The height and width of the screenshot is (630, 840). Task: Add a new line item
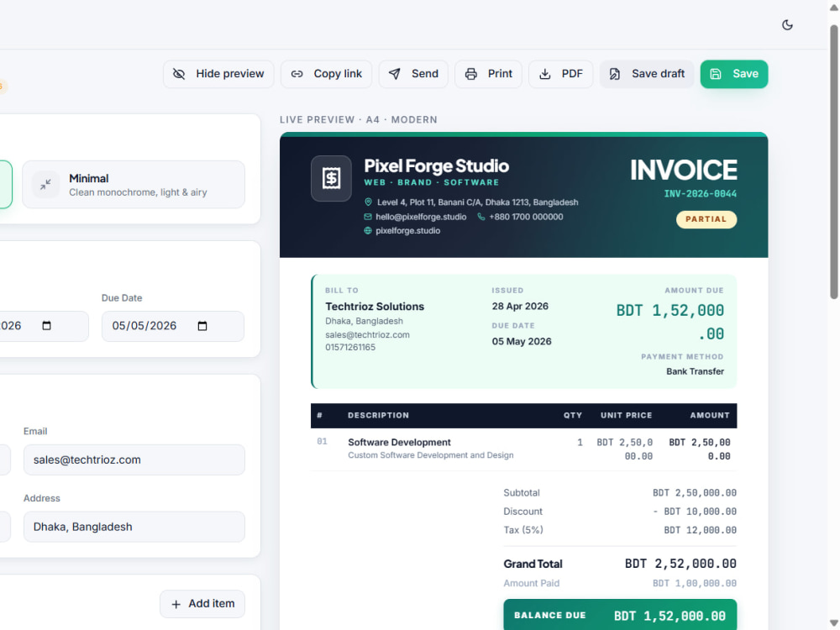coord(202,604)
